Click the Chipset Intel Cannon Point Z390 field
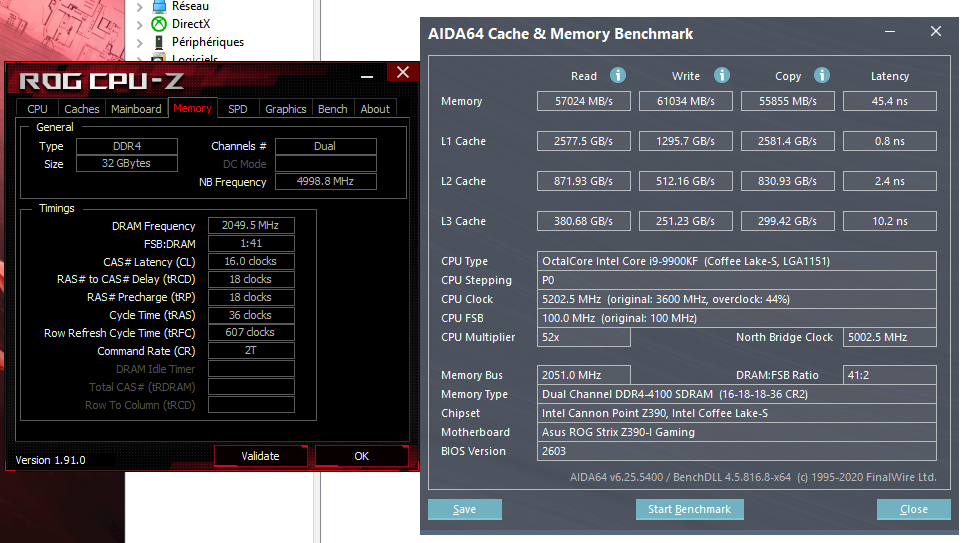Viewport: 966px width, 543px height. point(737,413)
